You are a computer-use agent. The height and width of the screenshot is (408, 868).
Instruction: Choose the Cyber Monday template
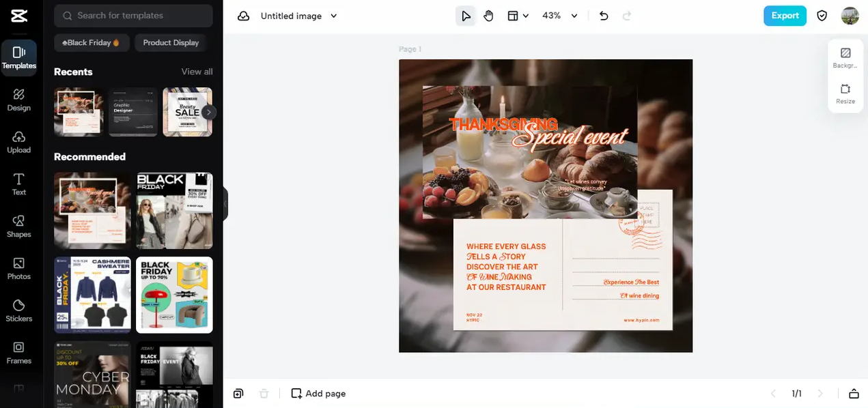(92, 374)
